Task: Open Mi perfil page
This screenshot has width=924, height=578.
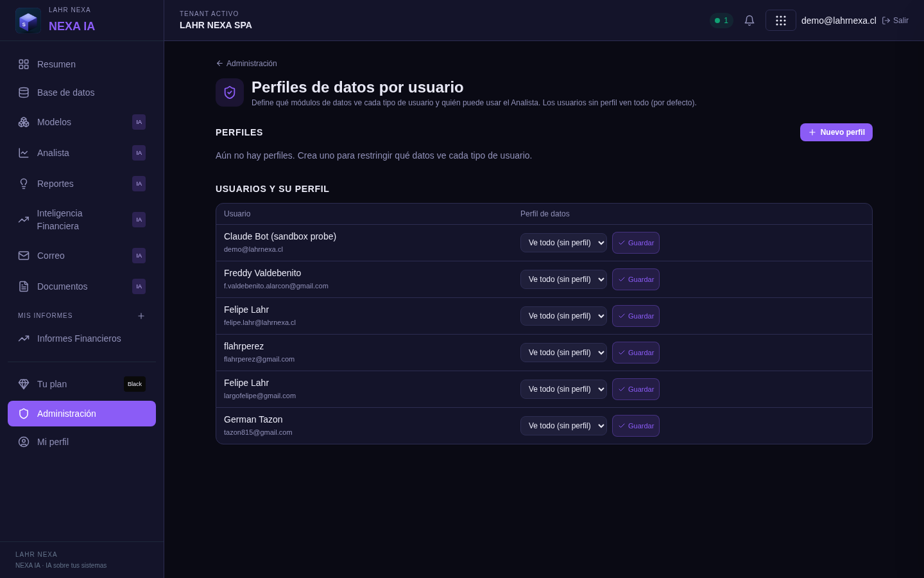Action: click(x=81, y=442)
